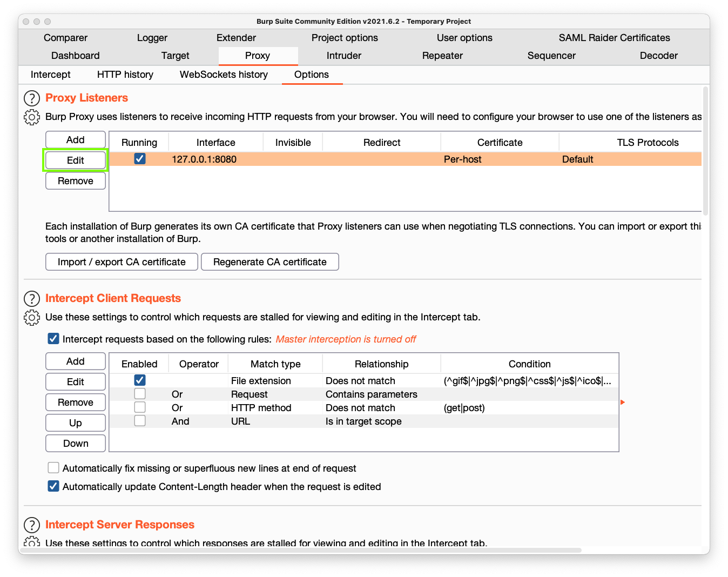Edit the selected proxy listener
Image resolution: width=728 pixels, height=577 pixels.
coord(76,160)
